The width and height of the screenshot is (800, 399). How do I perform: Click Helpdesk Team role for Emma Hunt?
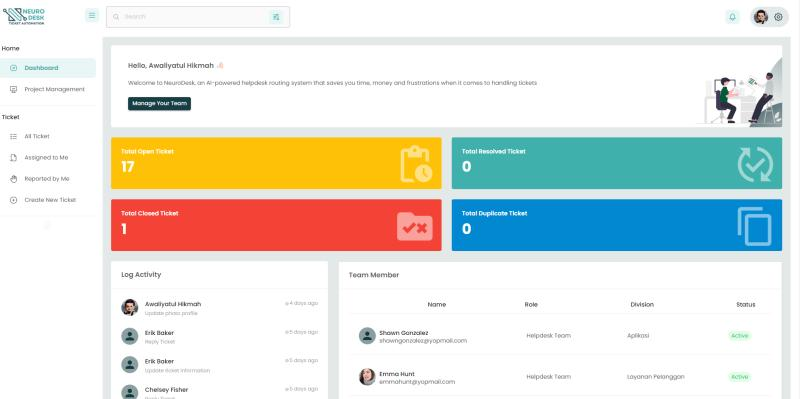pos(548,377)
